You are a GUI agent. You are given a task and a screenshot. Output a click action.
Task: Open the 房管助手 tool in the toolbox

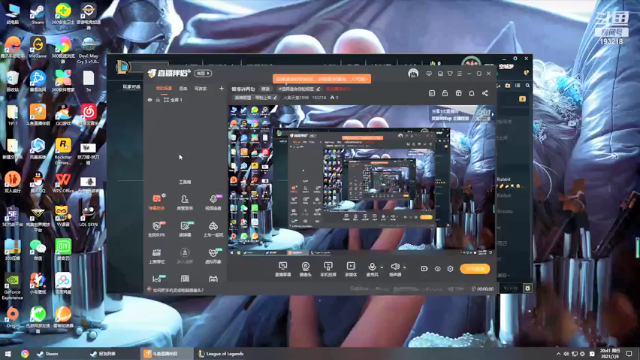click(184, 202)
